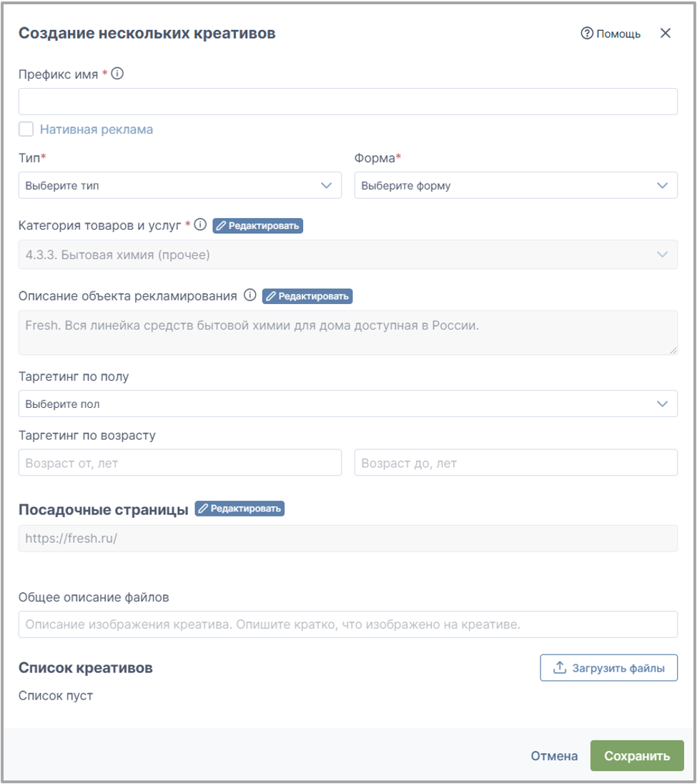
Task: Click the category dropdown 4.3.3. Бытовая химия
Action: [x=347, y=255]
